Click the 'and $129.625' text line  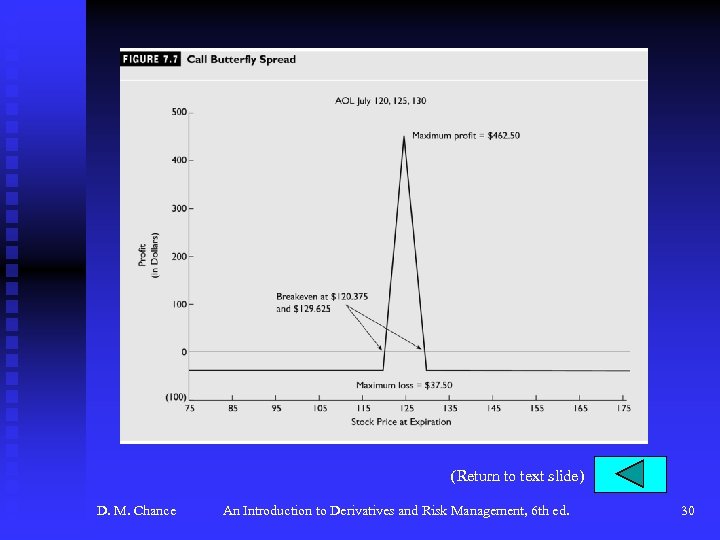(303, 309)
